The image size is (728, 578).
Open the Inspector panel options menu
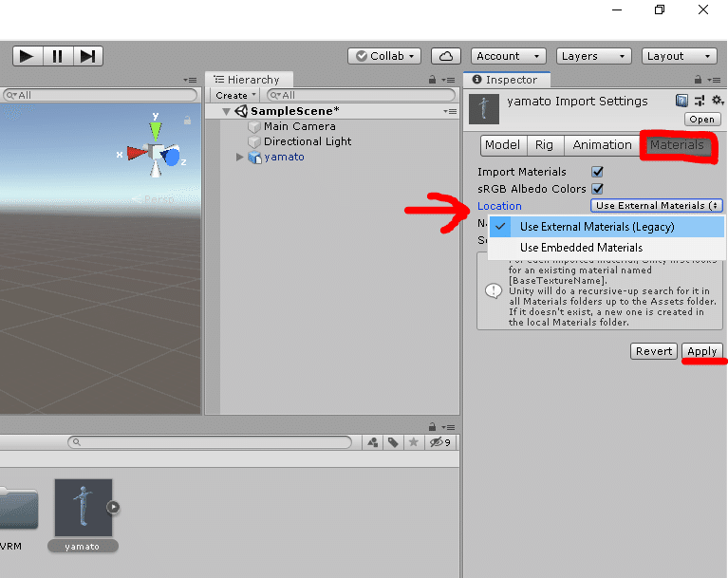pyautogui.click(x=714, y=81)
